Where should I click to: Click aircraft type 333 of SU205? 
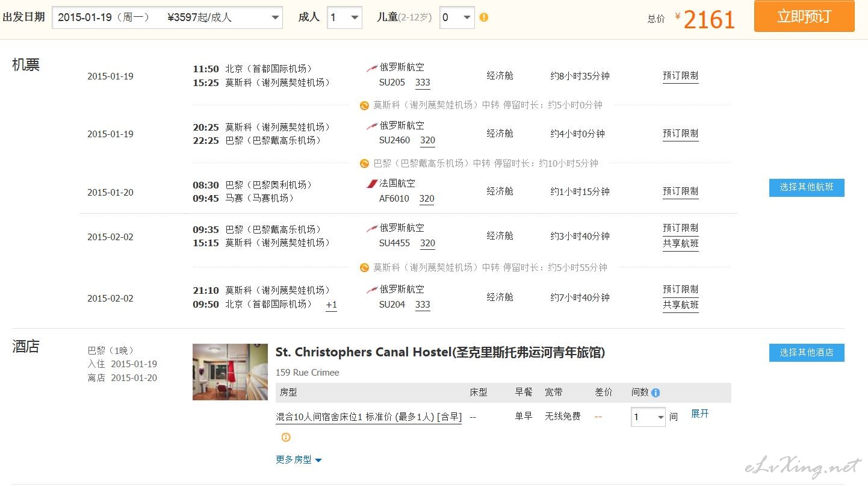tap(423, 83)
